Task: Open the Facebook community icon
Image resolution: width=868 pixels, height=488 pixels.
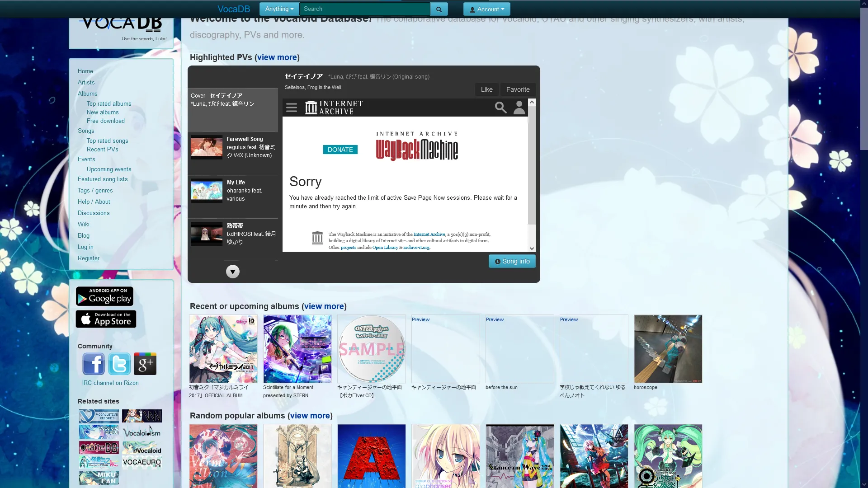Action: coord(94,364)
